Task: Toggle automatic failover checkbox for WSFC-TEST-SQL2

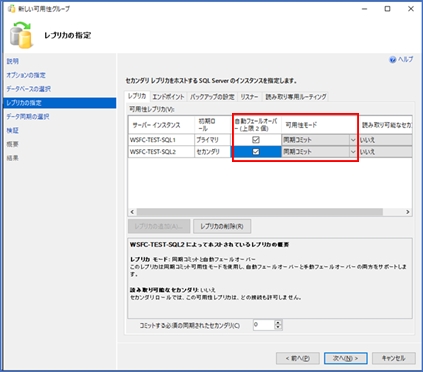Action: click(256, 152)
